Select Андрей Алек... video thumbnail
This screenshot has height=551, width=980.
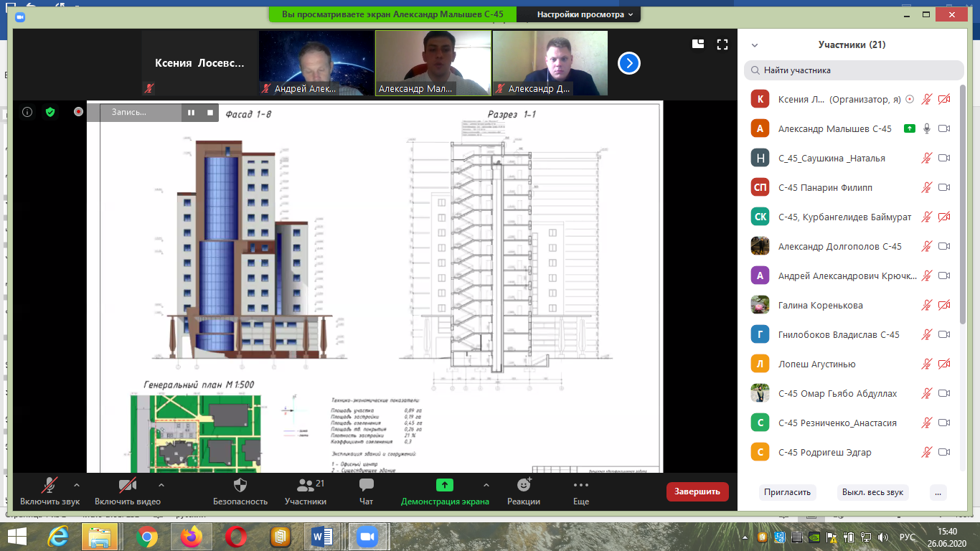316,63
